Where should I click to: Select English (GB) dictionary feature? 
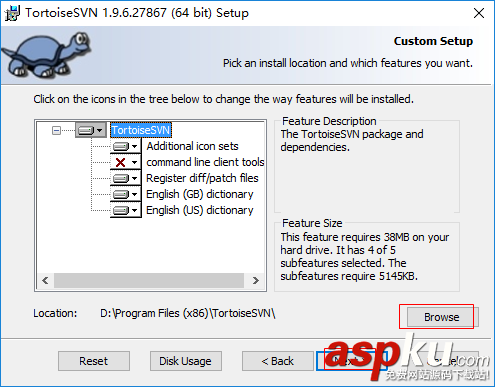click(x=200, y=194)
